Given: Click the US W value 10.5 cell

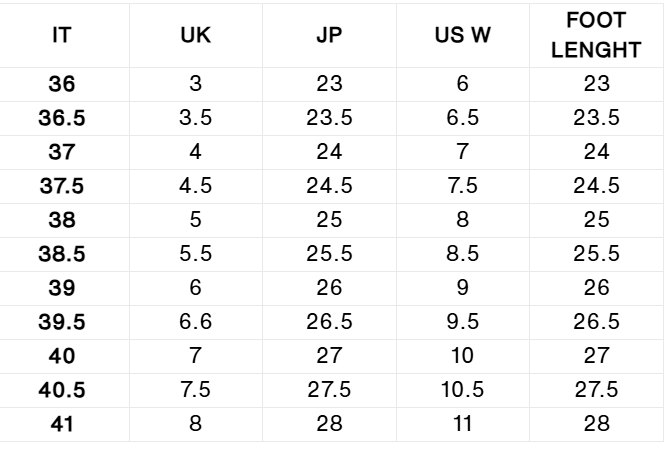Looking at the screenshot, I should 462,390.
